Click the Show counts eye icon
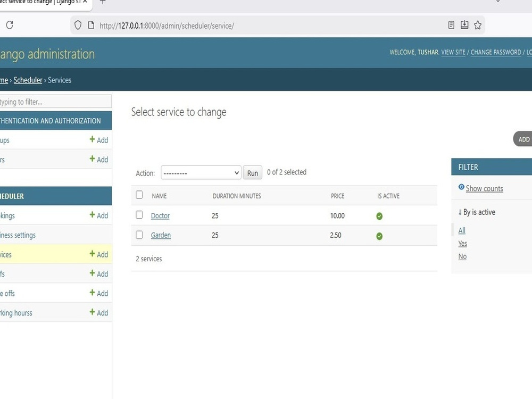Image resolution: width=532 pixels, height=399 pixels. tap(461, 187)
